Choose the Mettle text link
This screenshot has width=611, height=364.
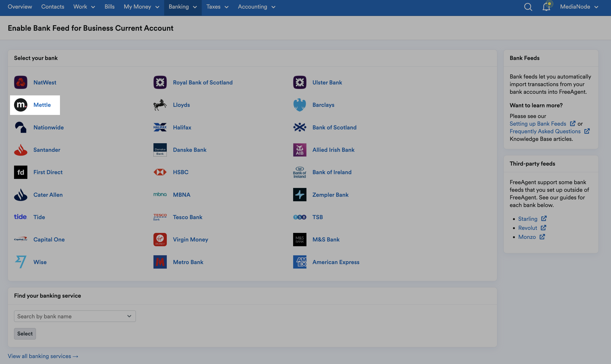click(x=42, y=105)
